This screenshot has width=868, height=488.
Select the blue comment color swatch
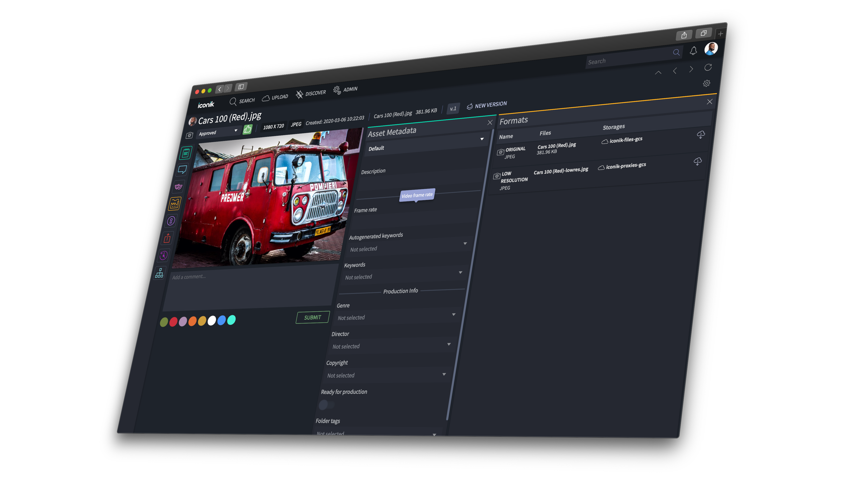[221, 320]
